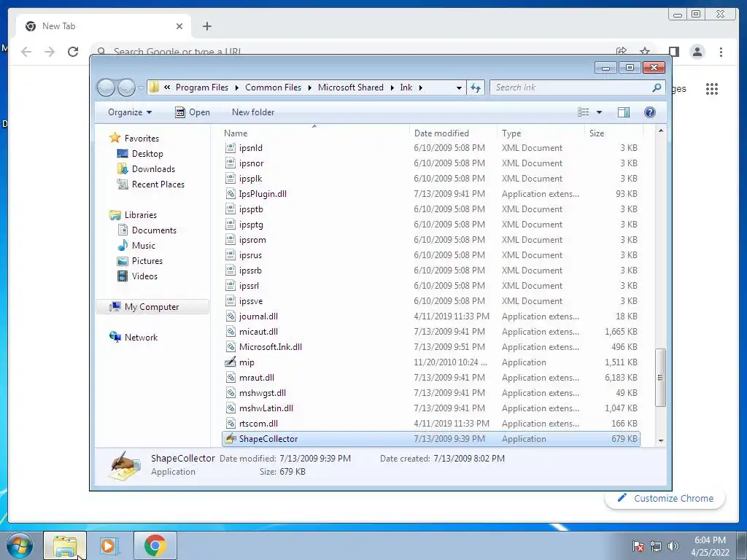747x560 pixels.
Task: Click the network tray icon
Action: pyautogui.click(x=656, y=546)
